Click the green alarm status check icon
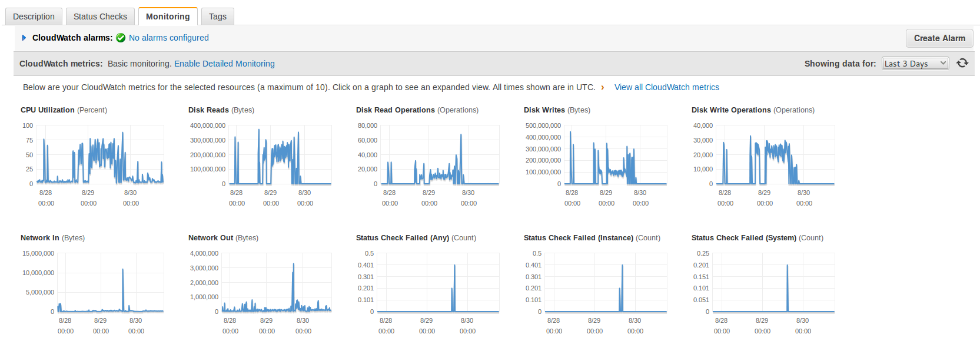The width and height of the screenshot is (980, 354). click(121, 38)
